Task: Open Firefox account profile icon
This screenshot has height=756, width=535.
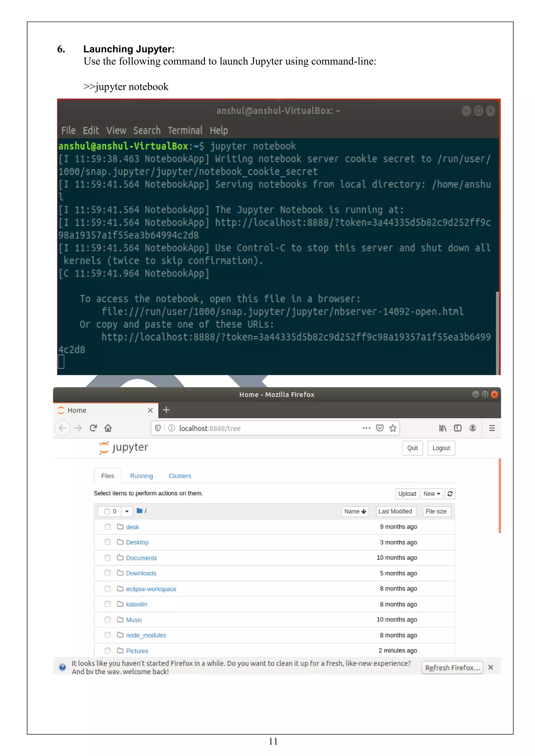Action: [x=473, y=428]
